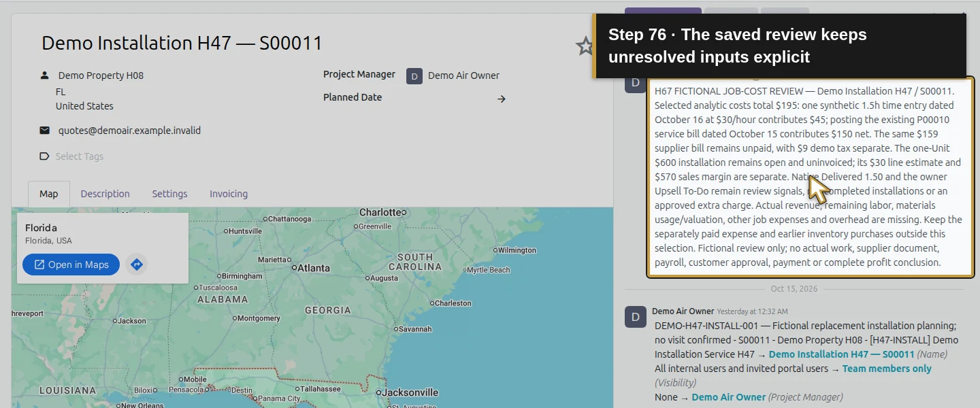
Task: Open the Description tab
Action: click(105, 194)
